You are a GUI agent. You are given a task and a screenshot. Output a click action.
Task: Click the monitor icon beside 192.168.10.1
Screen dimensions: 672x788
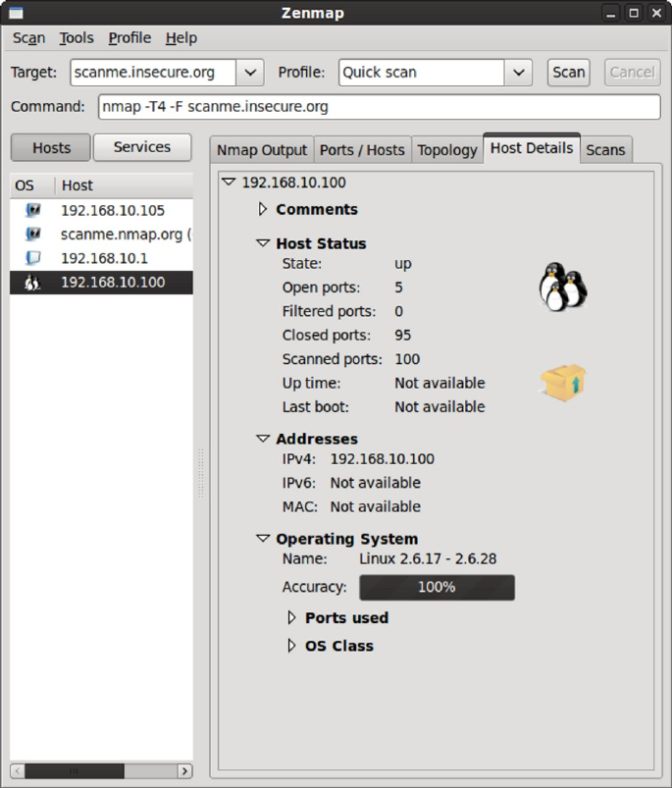33,258
